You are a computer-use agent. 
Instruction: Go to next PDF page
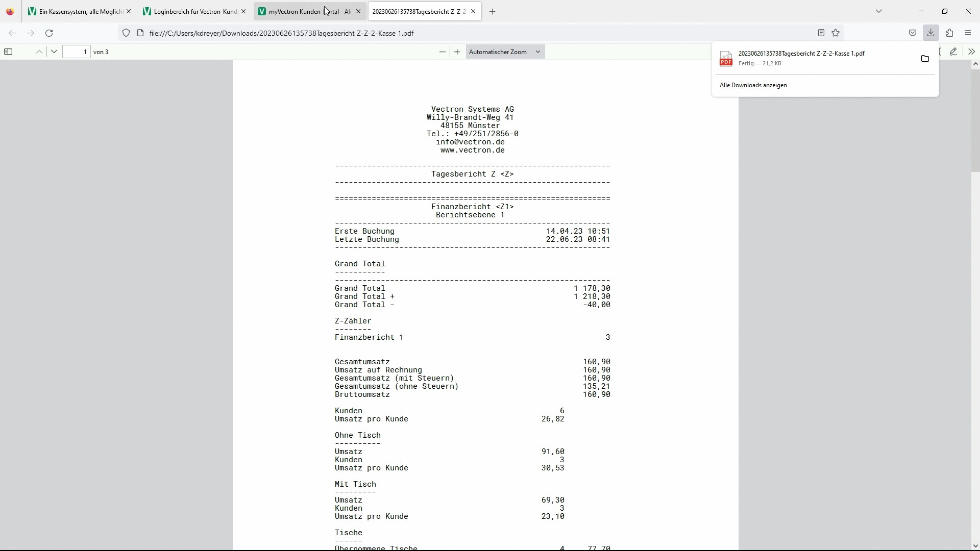tap(54, 52)
